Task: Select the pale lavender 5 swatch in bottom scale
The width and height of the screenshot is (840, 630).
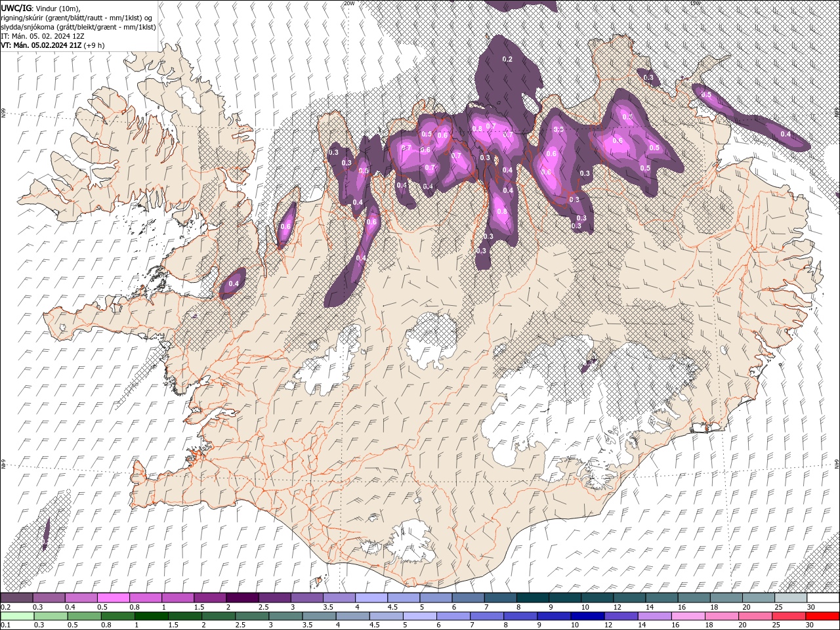Action: 420,616
